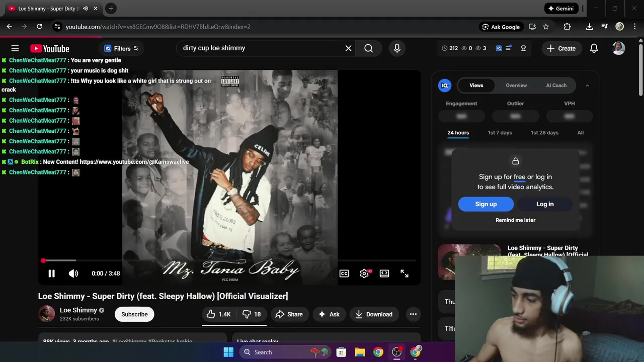This screenshot has height=362, width=644.
Task: Open the three-dot more actions menu
Action: (413, 314)
